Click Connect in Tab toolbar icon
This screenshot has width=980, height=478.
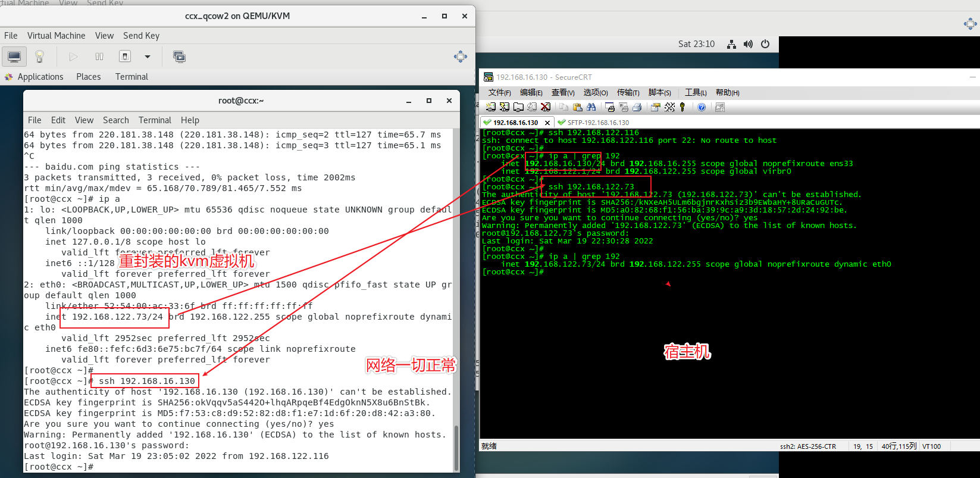pyautogui.click(x=518, y=107)
